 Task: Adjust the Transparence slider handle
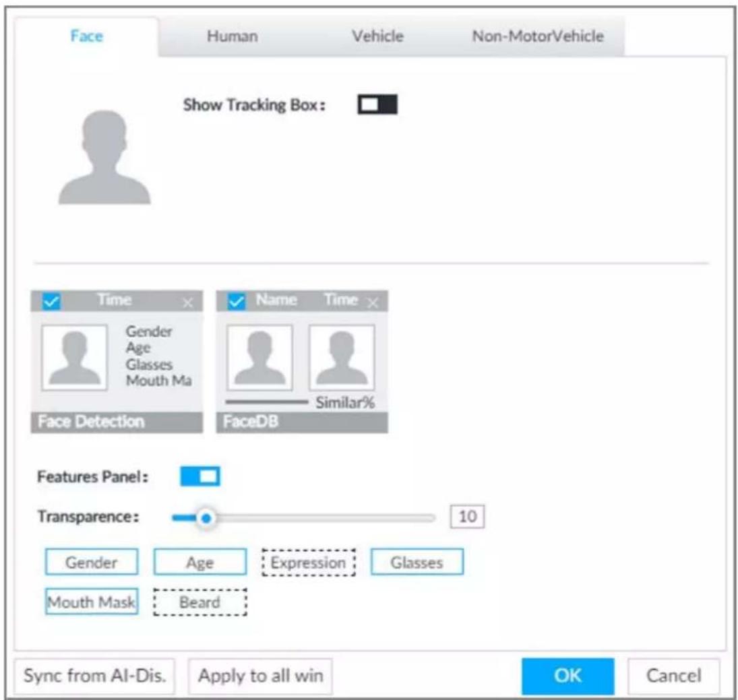click(206, 518)
